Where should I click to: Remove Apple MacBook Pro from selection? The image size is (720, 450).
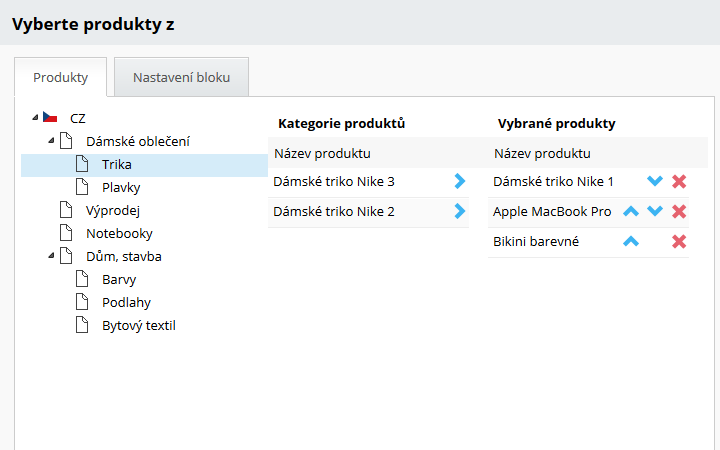click(679, 212)
